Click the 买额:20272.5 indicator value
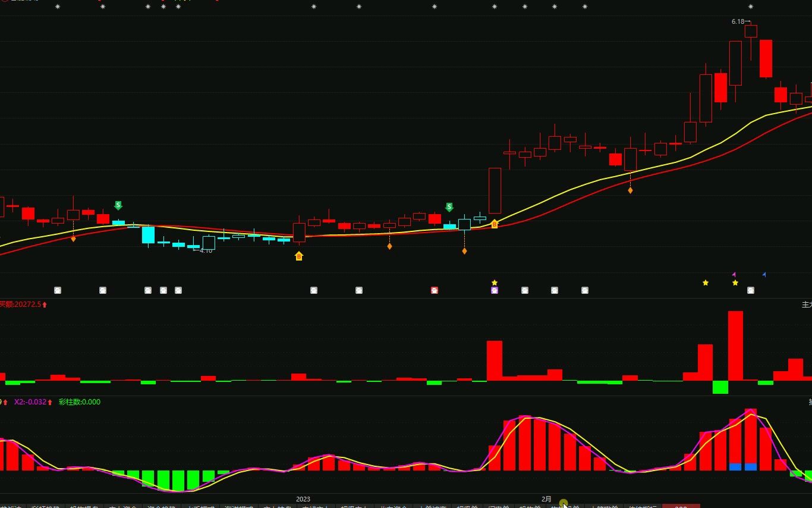This screenshot has width=812, height=508. (x=20, y=305)
